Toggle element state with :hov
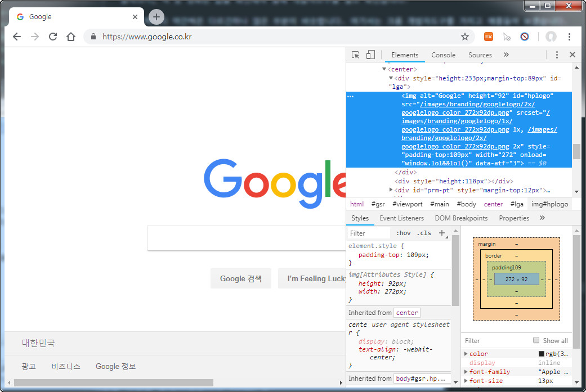This screenshot has height=392, width=586. tap(403, 233)
